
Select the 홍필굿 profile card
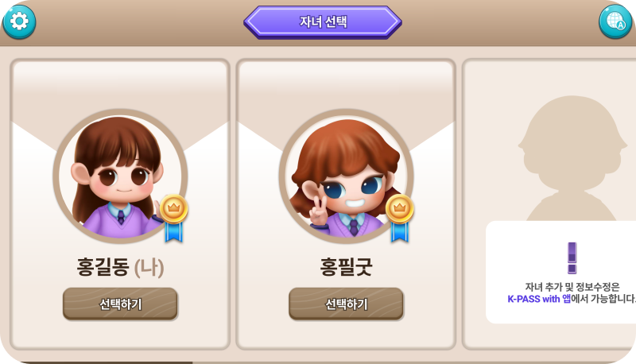click(346, 204)
